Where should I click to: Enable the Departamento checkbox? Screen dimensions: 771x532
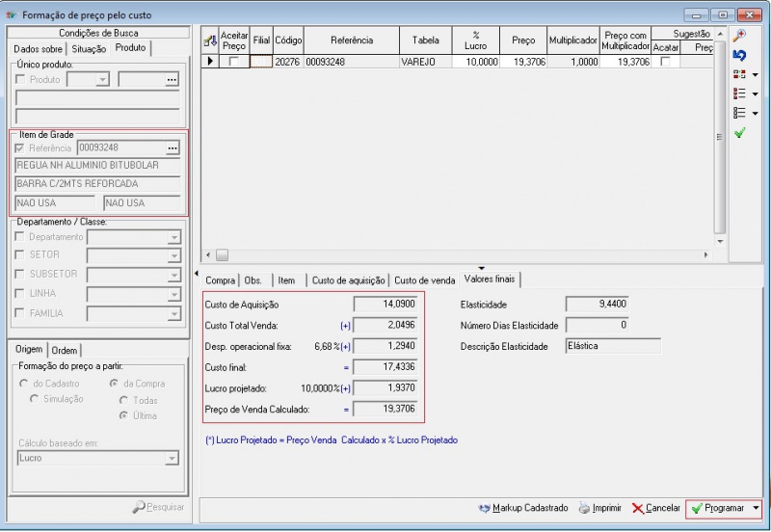click(20, 237)
